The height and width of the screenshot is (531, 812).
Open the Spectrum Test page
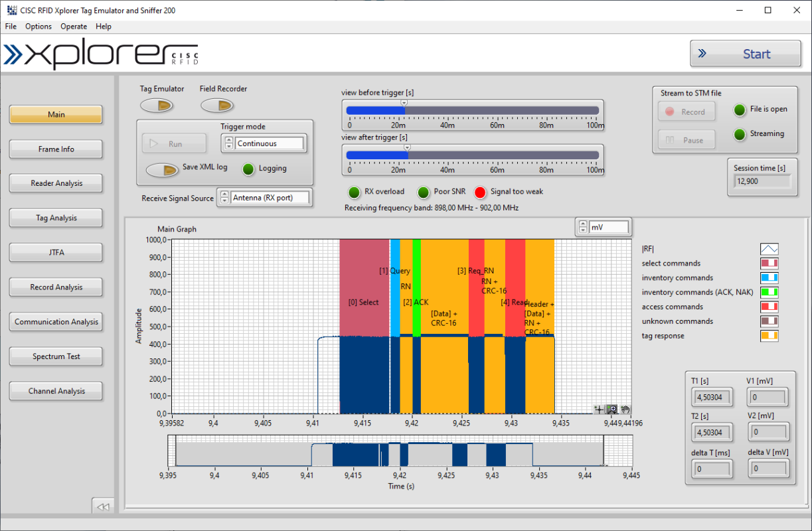point(56,356)
